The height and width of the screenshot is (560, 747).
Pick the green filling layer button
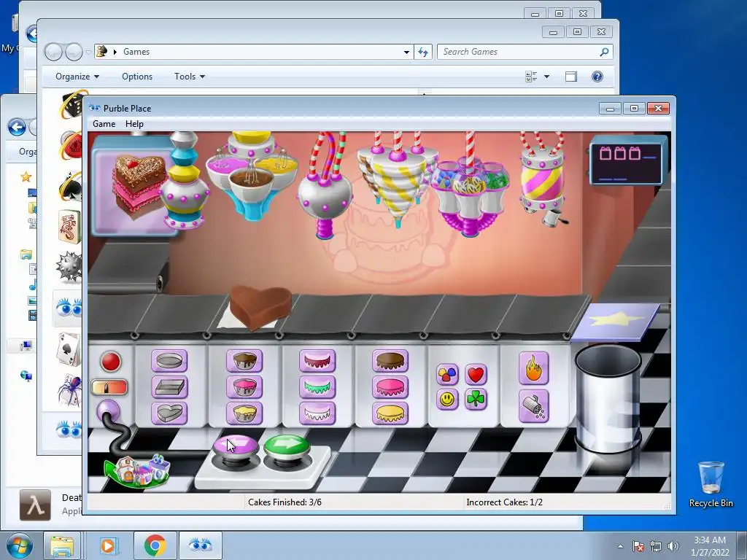[x=317, y=386]
